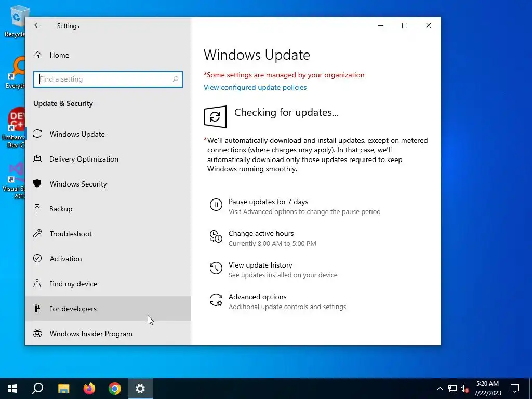
Task: Click the Windows Update sync arrows sidebar icon
Action: [x=37, y=134]
